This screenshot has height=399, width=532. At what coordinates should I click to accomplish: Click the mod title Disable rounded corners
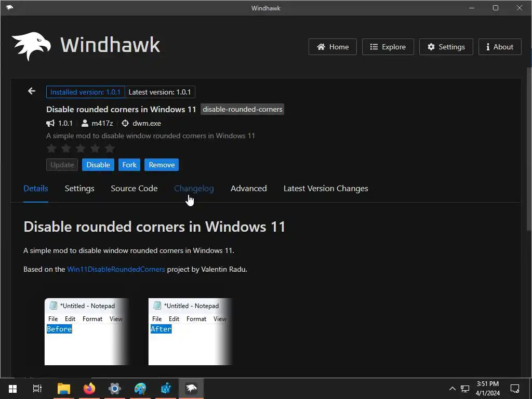pyautogui.click(x=121, y=109)
